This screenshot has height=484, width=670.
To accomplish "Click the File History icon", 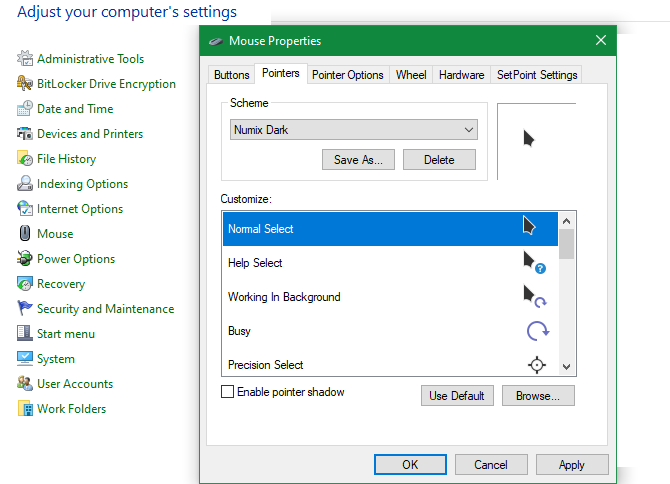I will tap(25, 158).
